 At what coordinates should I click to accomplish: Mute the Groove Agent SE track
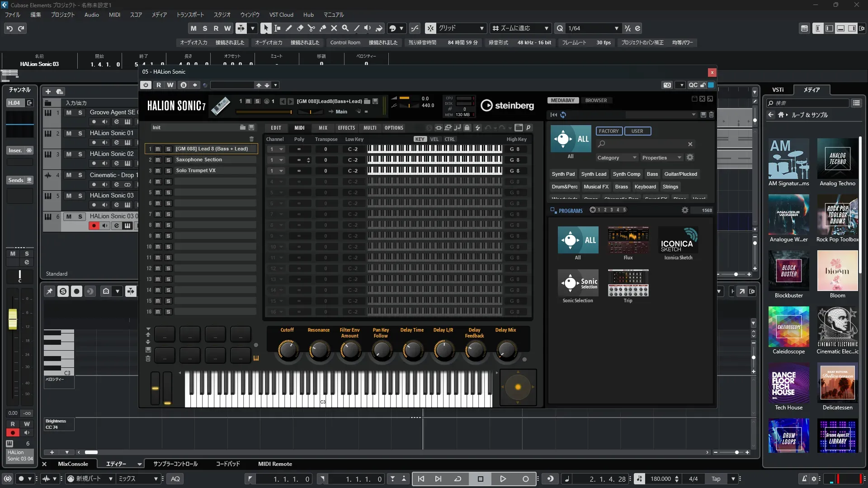click(x=69, y=113)
